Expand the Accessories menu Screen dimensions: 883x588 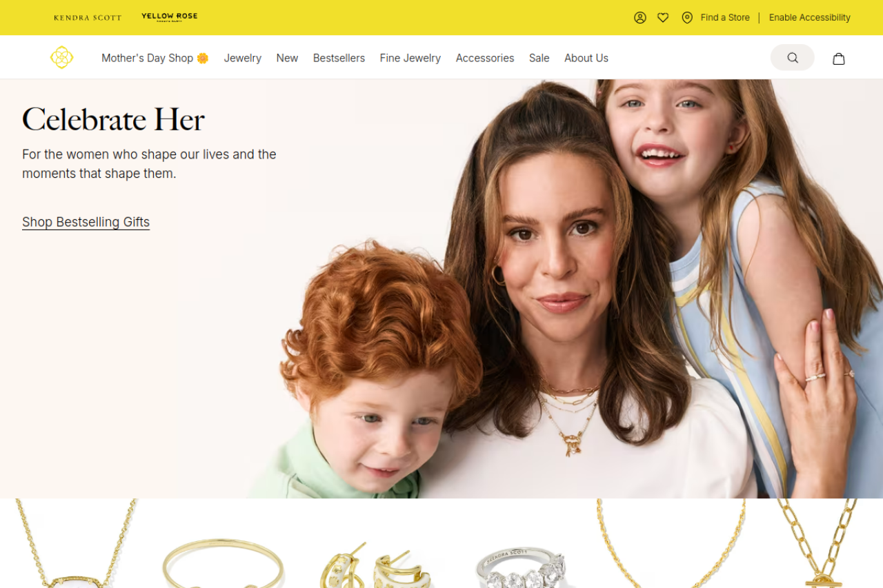[x=485, y=58]
